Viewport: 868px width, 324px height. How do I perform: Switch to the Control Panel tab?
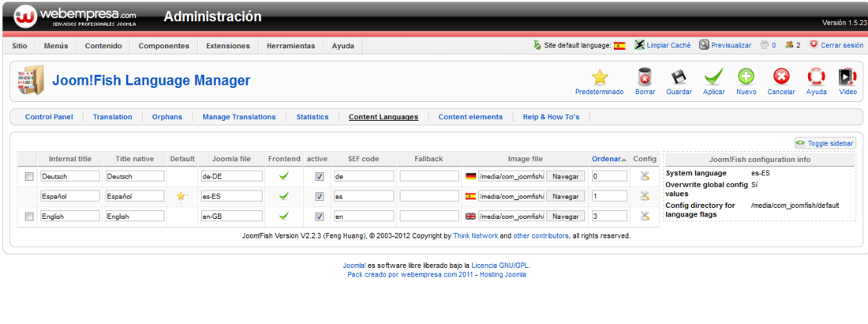point(49,117)
